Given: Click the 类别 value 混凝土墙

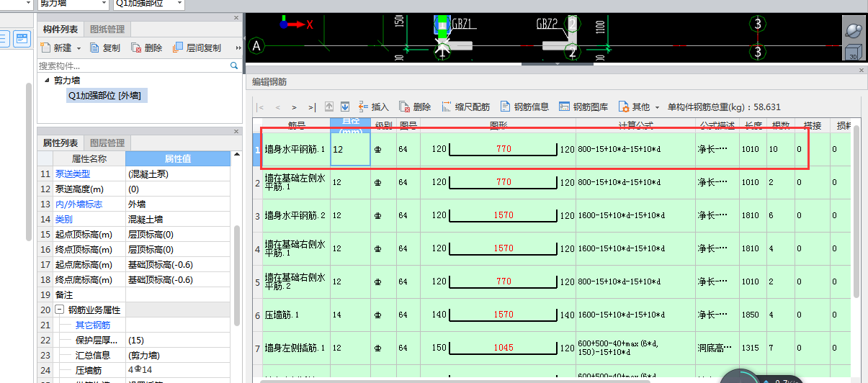Looking at the screenshot, I should coord(178,220).
